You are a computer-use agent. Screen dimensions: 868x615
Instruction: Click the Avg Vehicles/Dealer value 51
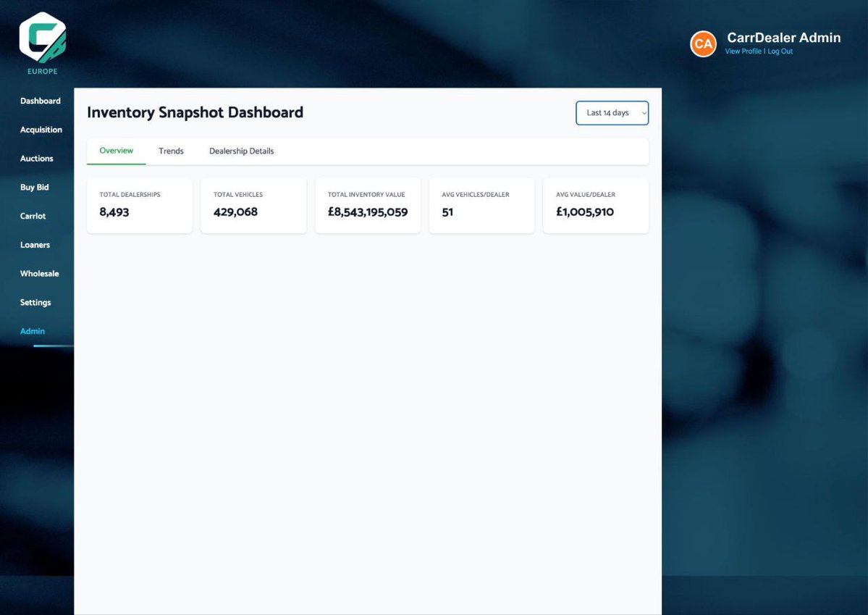tap(447, 212)
